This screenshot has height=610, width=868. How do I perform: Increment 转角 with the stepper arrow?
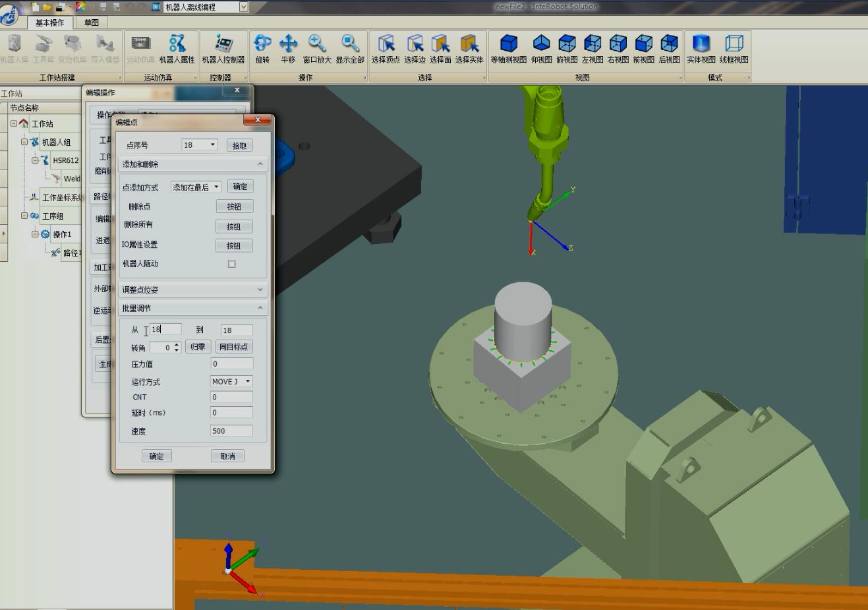click(176, 344)
